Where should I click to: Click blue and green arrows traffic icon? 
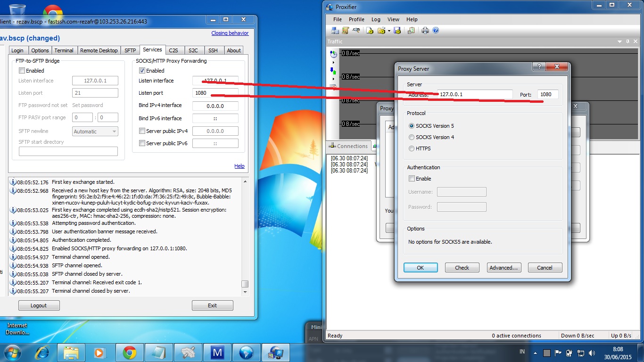(333, 71)
